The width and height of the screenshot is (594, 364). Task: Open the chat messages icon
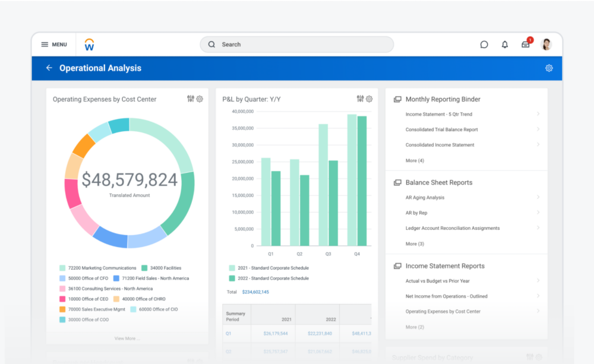point(484,45)
